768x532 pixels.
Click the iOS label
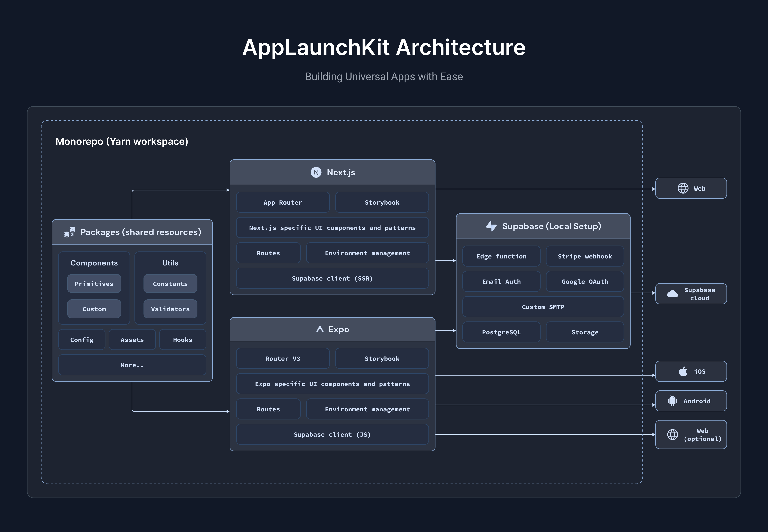700,371
